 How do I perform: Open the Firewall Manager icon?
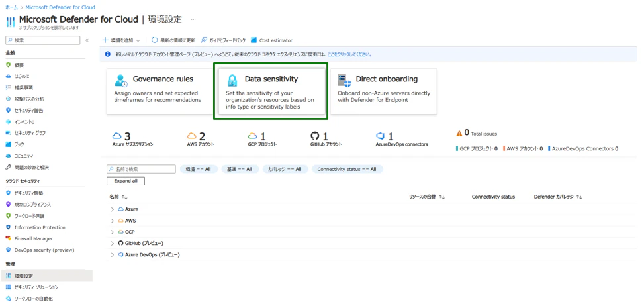pos(8,238)
